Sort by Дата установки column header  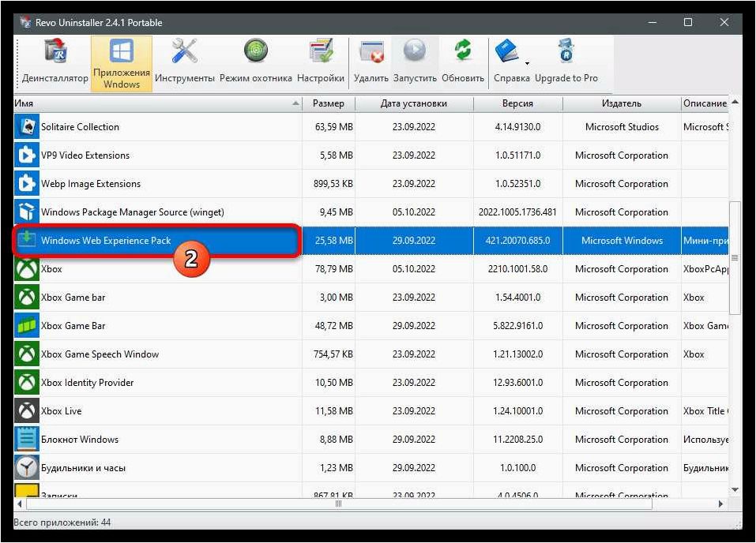coord(414,103)
